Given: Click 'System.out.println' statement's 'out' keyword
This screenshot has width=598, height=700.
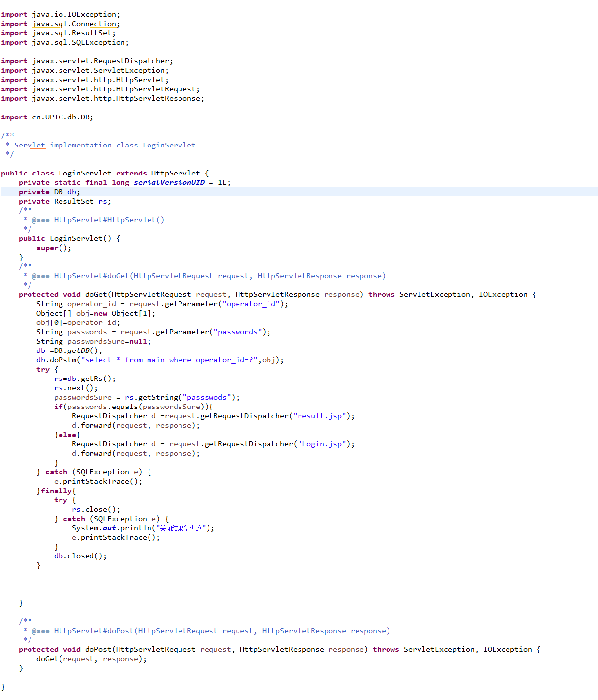Looking at the screenshot, I should pos(109,528).
